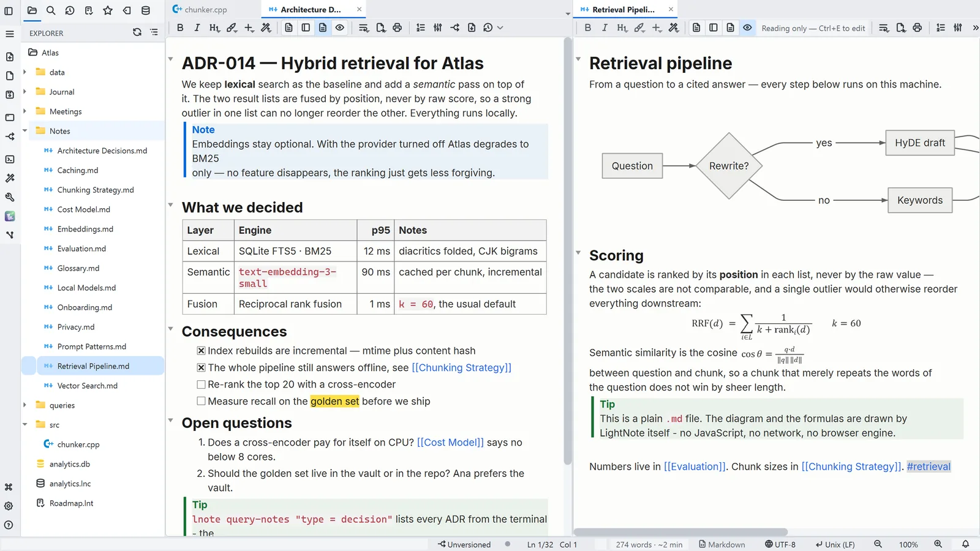Collapse the Notes folder
980x551 pixels.
click(x=25, y=131)
